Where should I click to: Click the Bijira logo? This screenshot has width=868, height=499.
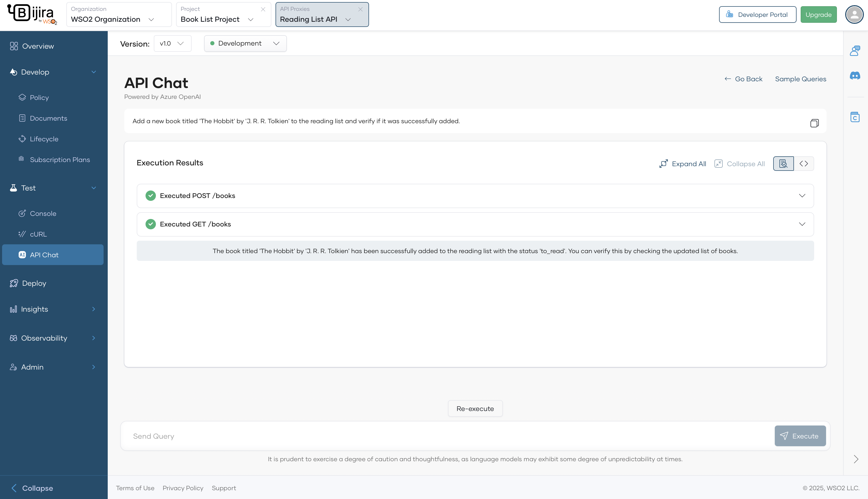(32, 14)
